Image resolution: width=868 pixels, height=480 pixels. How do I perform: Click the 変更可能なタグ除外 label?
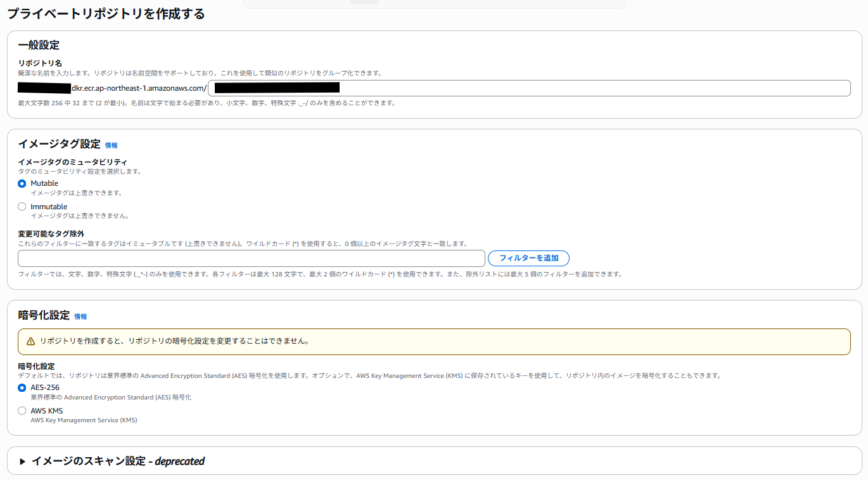click(x=51, y=234)
